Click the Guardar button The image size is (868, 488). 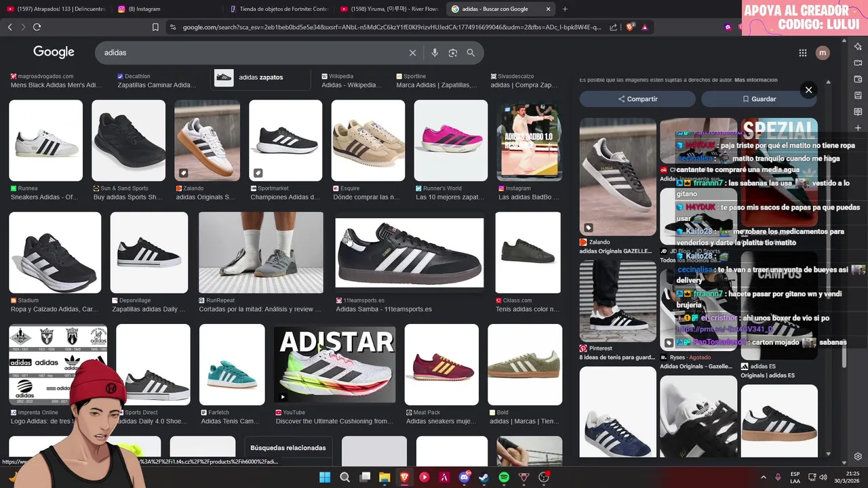click(759, 99)
